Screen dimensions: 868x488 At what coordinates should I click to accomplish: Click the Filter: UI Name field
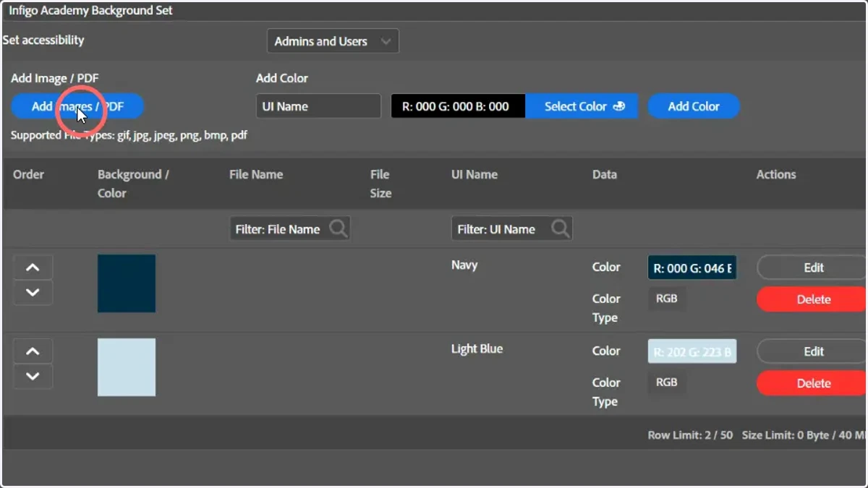pos(512,229)
